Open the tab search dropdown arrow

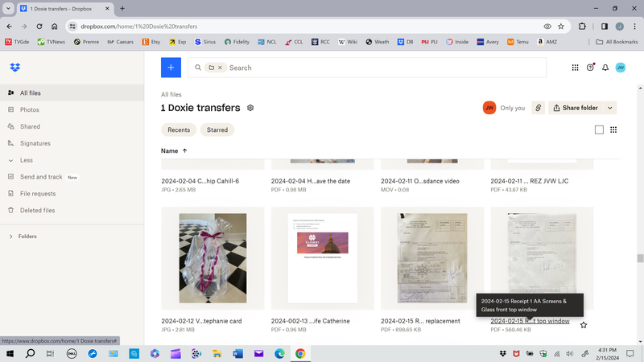point(8,8)
